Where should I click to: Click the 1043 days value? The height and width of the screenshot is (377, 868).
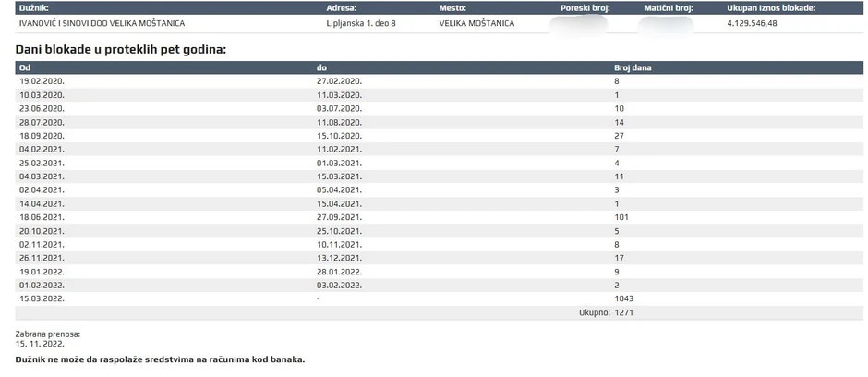point(624,298)
